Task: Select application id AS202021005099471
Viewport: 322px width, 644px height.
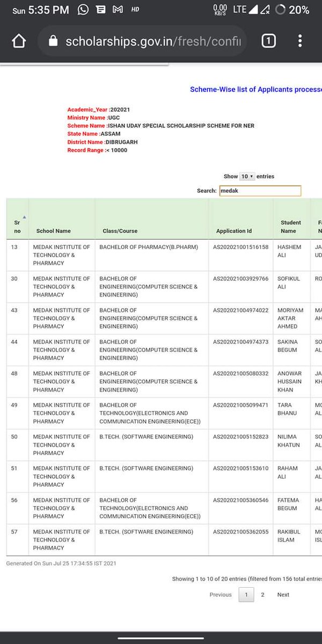Action: click(x=241, y=405)
